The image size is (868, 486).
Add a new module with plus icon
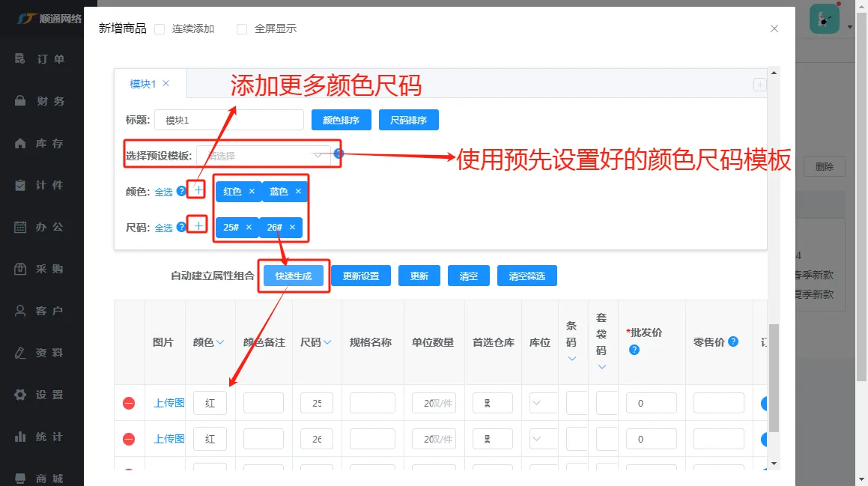pos(759,85)
